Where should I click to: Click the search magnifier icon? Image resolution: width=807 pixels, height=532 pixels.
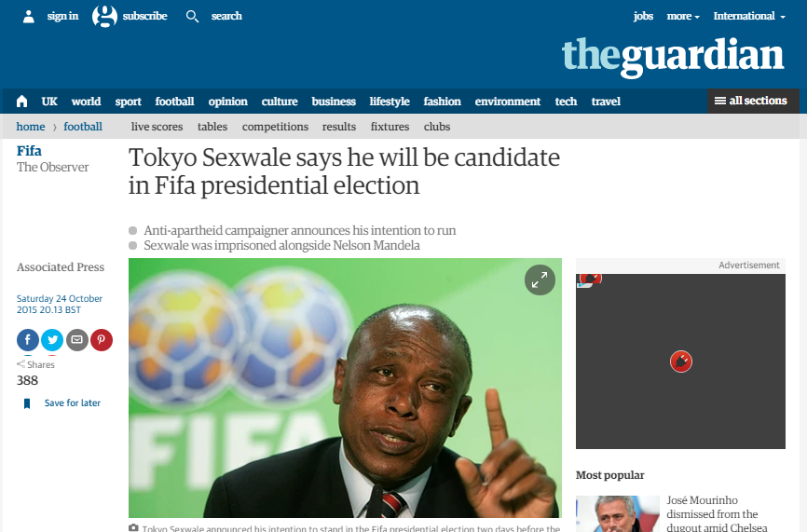click(x=193, y=16)
